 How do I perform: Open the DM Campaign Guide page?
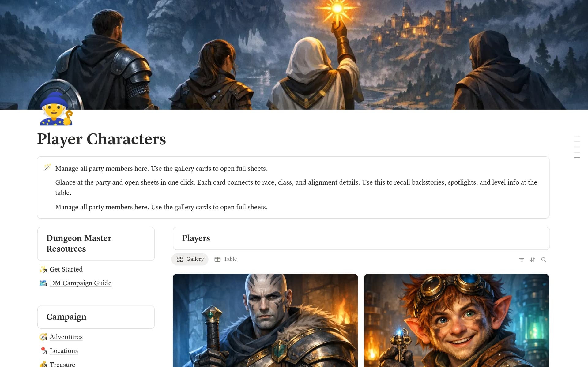tap(81, 283)
